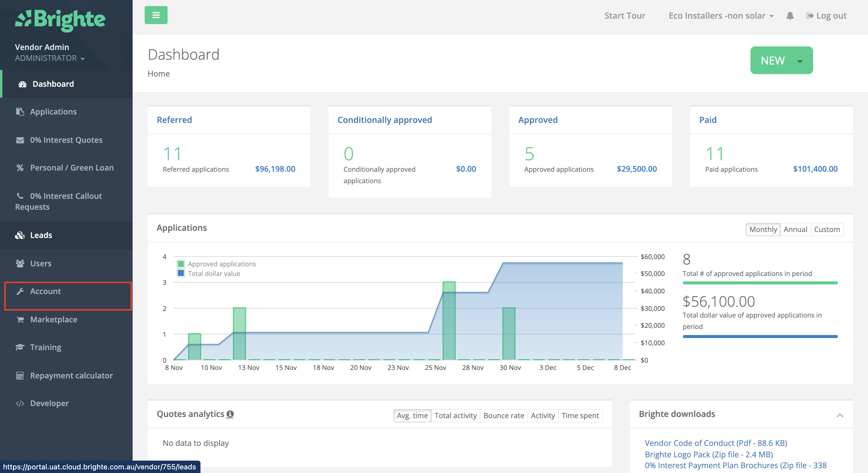Open Repayment calculator in the sidebar
Screen dimensions: 868x473
(x=66, y=376)
